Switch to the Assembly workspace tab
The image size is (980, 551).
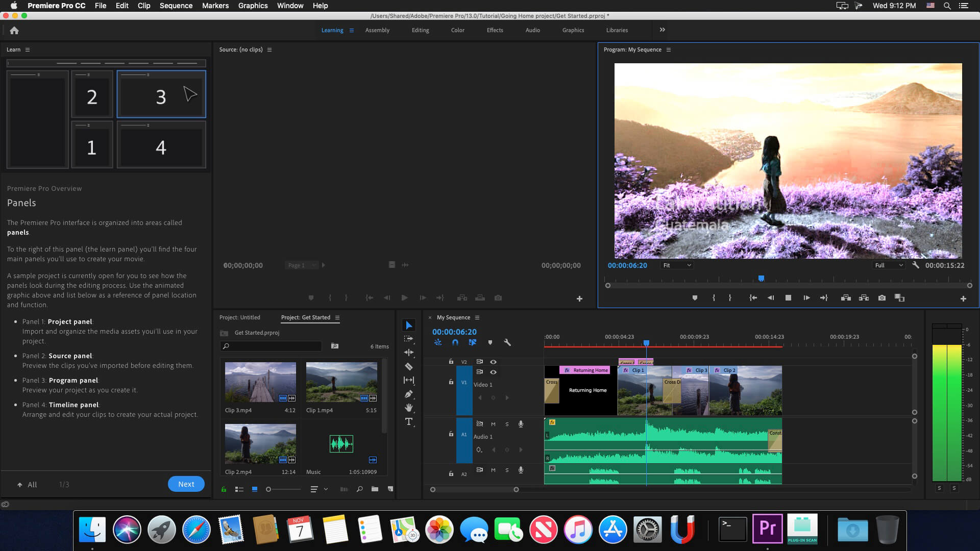[x=377, y=30]
